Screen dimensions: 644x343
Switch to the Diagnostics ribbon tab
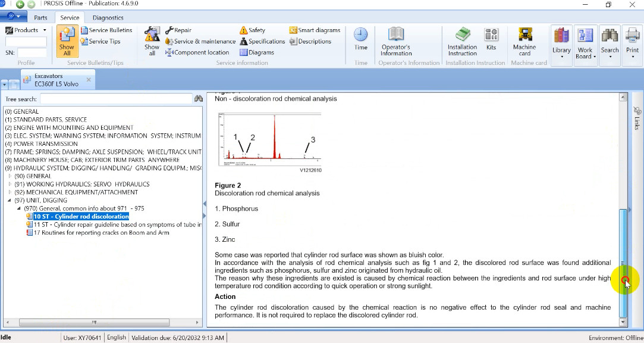[108, 18]
